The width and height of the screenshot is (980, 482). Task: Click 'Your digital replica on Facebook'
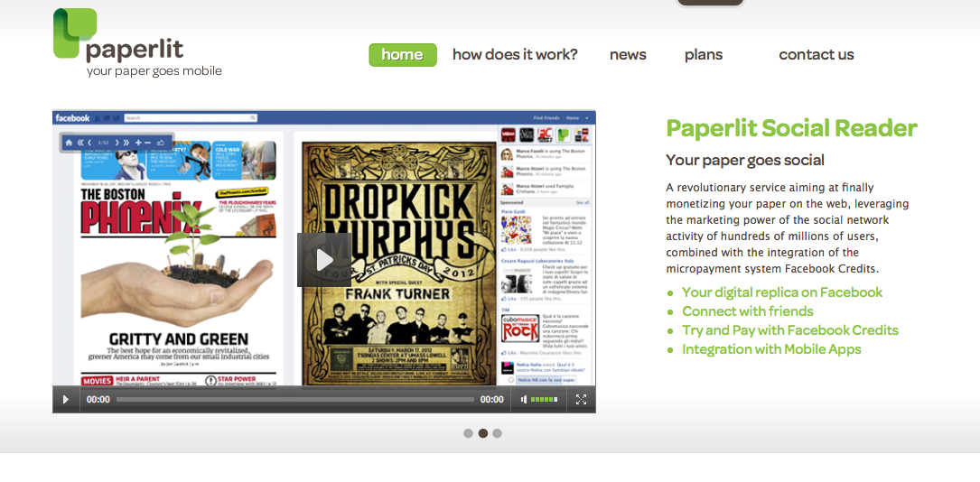(782, 292)
